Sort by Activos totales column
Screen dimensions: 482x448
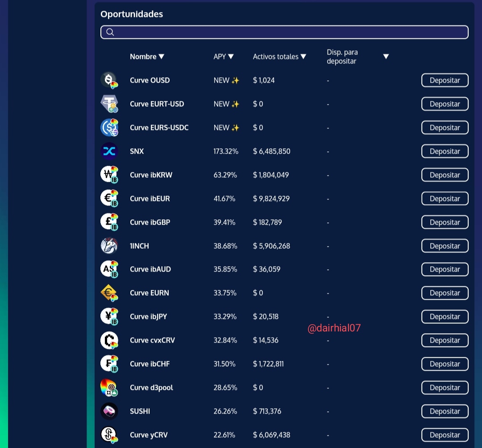click(279, 57)
